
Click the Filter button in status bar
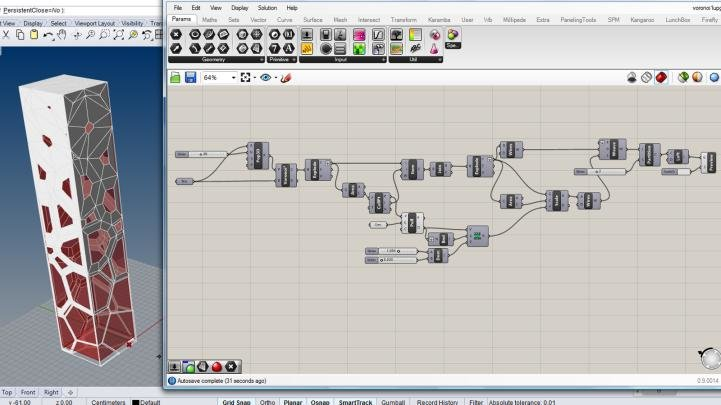point(476,401)
